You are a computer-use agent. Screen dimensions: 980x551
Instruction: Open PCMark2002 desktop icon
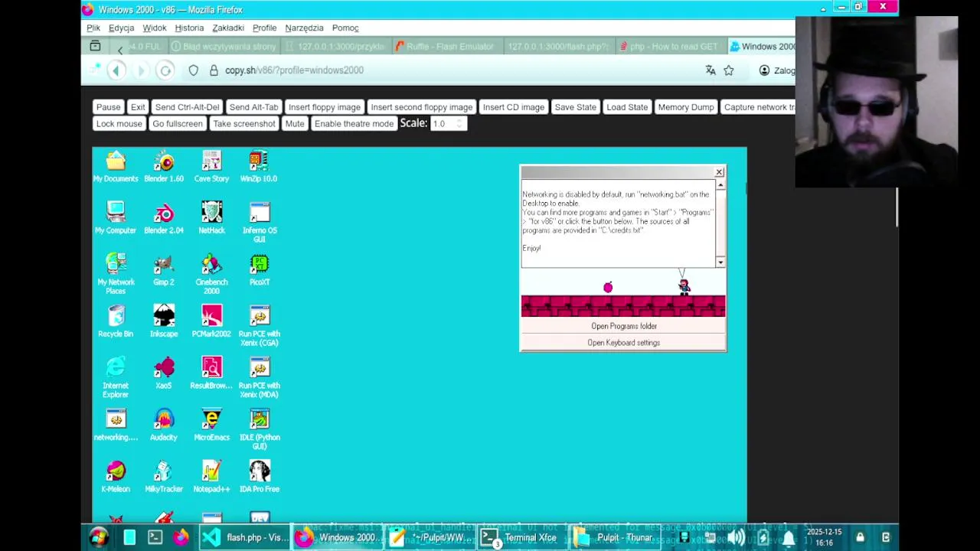[211, 321]
